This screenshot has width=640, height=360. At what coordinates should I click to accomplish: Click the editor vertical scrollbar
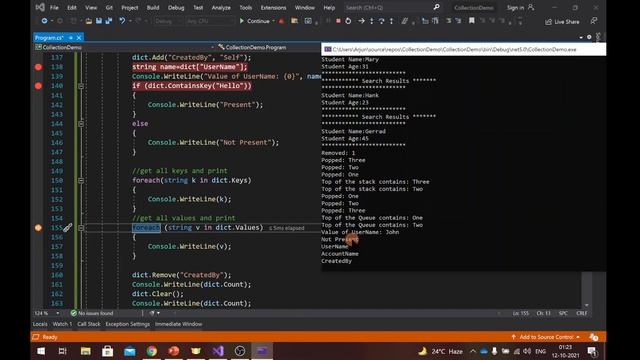(587, 288)
